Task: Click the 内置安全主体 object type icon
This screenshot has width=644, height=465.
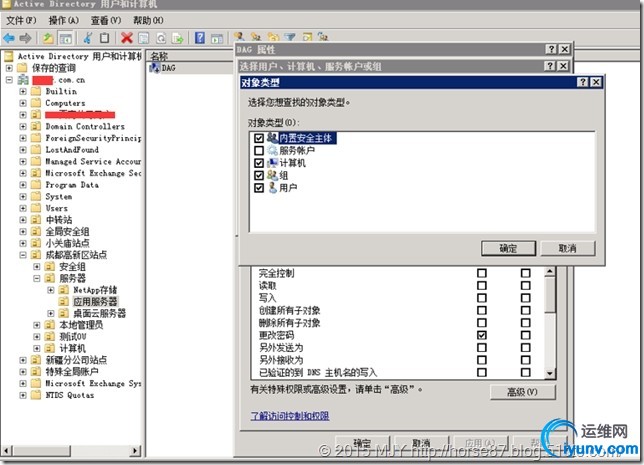Action: click(x=272, y=138)
